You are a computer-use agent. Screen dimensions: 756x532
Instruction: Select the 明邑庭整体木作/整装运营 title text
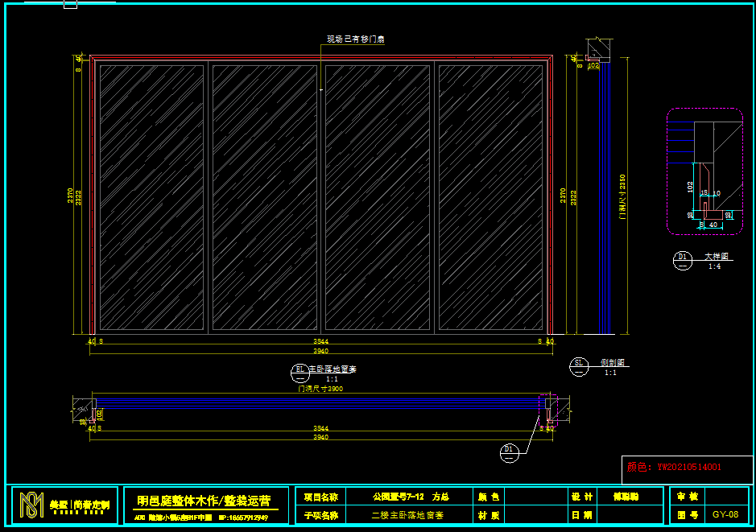pos(204,500)
